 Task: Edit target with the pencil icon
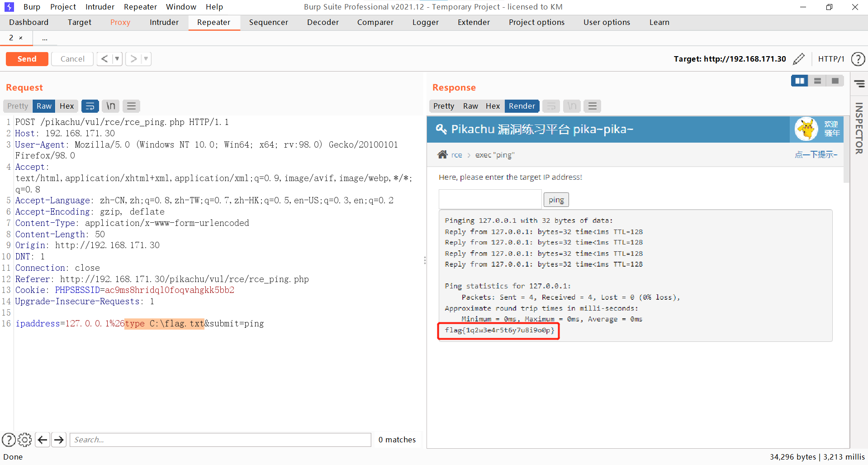799,59
